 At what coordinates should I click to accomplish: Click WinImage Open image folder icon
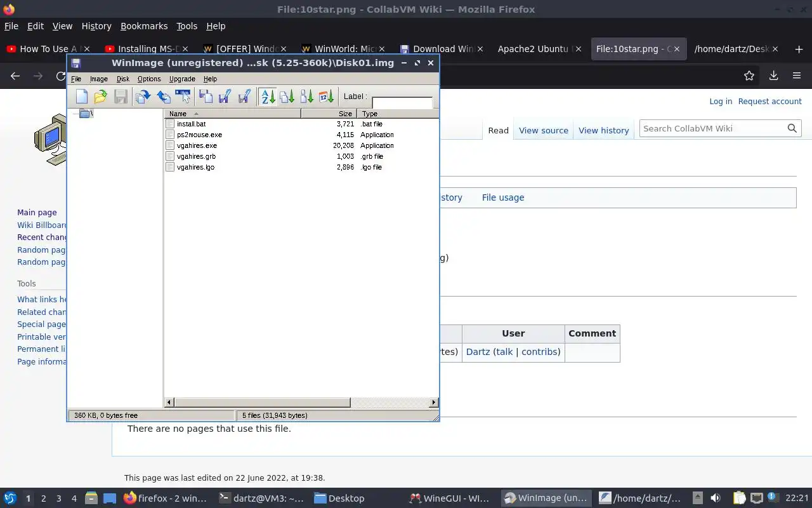coord(100,97)
